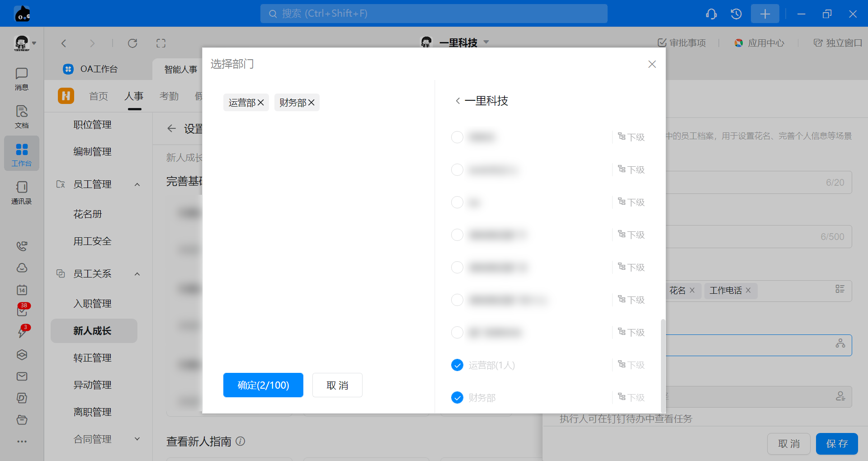
Task: Click the customer service headset icon
Action: tap(711, 14)
